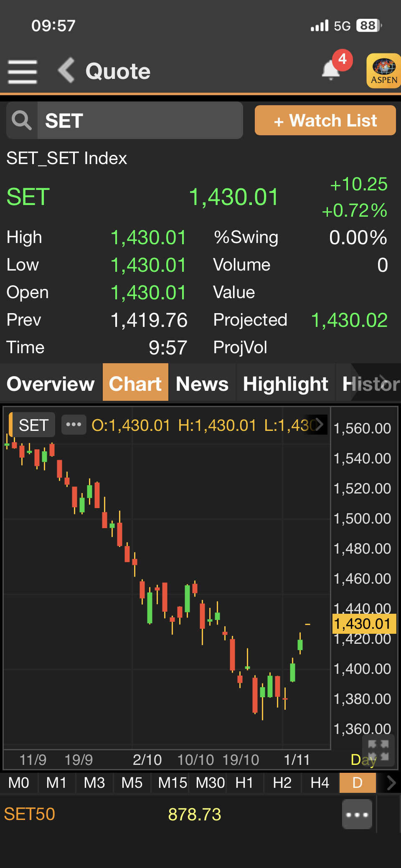
Task: Tap the Time value 9:57
Action: pyautogui.click(x=168, y=348)
